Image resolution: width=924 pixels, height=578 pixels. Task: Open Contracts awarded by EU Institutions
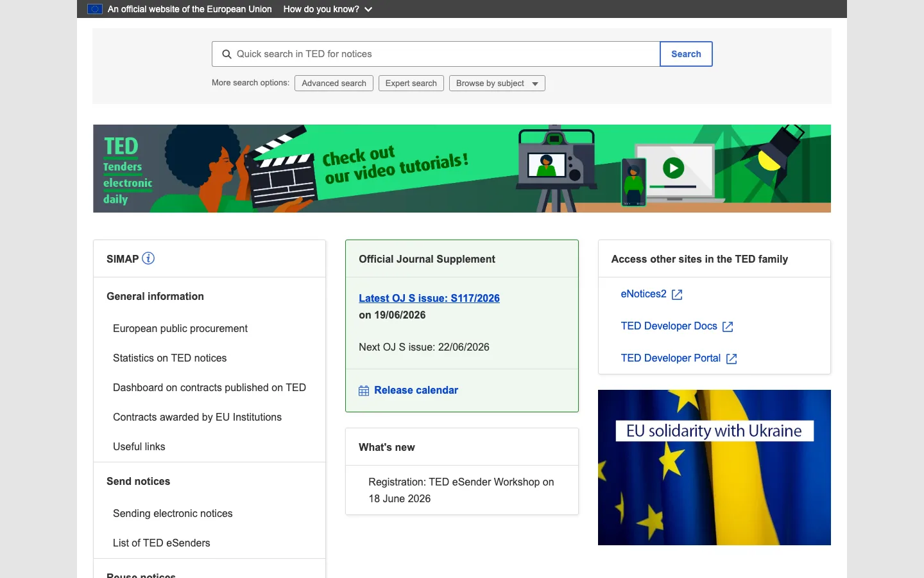(197, 417)
